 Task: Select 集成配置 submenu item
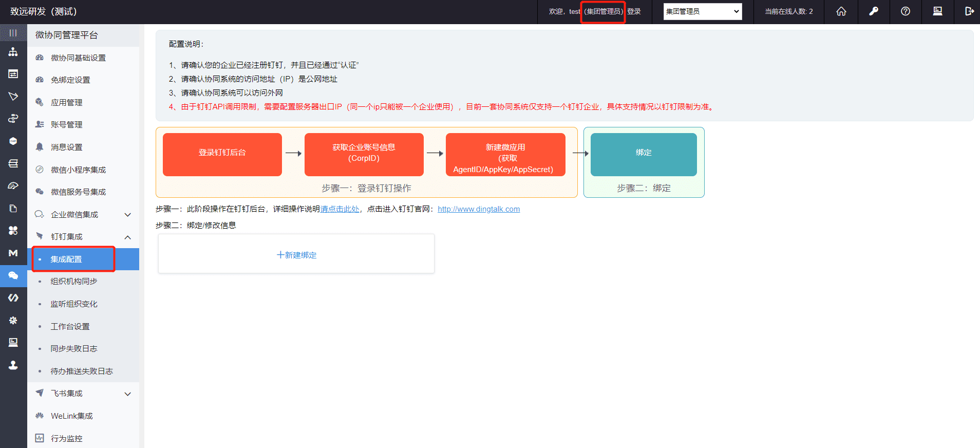83,259
